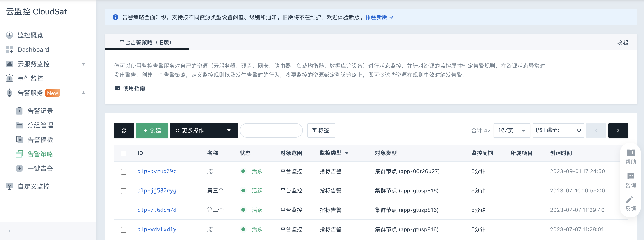Expand 云服务监控 submenu arrow

coord(83,64)
